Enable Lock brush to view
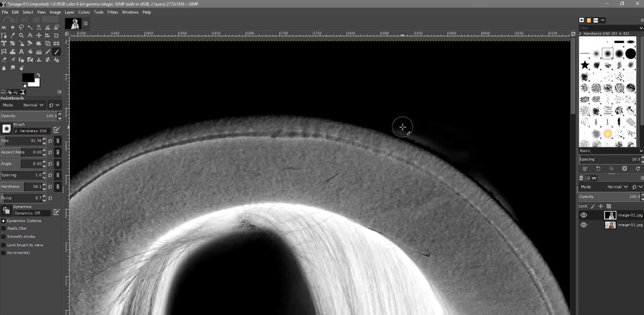The image size is (644, 315). tap(3, 245)
